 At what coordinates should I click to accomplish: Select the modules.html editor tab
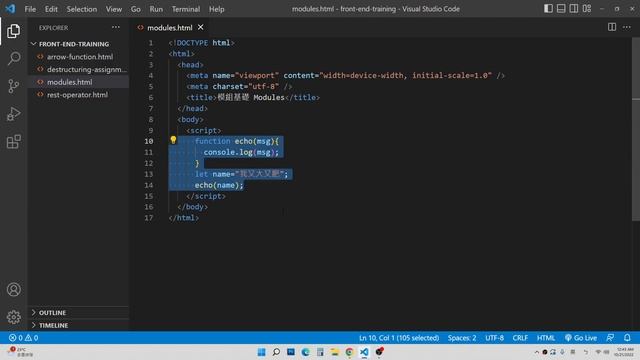pyautogui.click(x=169, y=27)
